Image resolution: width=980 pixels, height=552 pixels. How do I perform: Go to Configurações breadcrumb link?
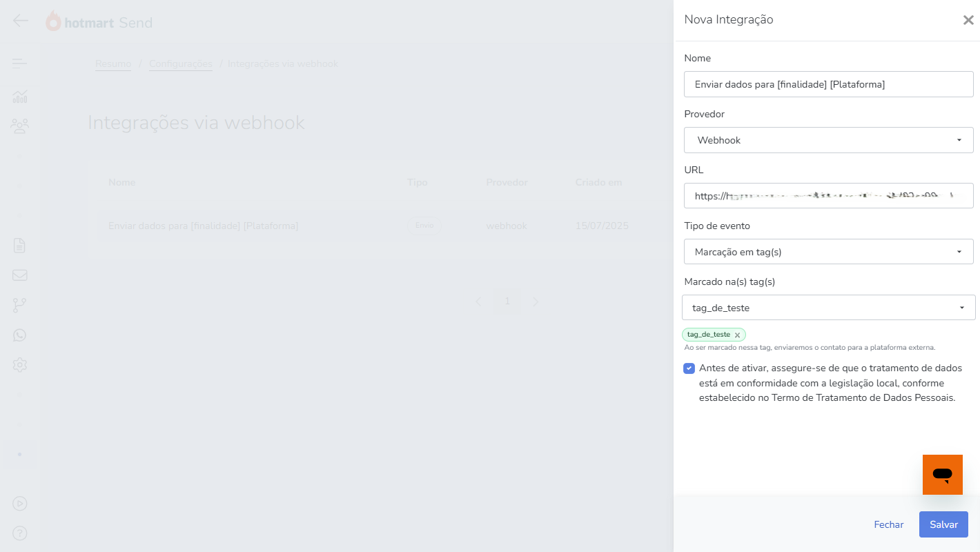[x=181, y=63]
